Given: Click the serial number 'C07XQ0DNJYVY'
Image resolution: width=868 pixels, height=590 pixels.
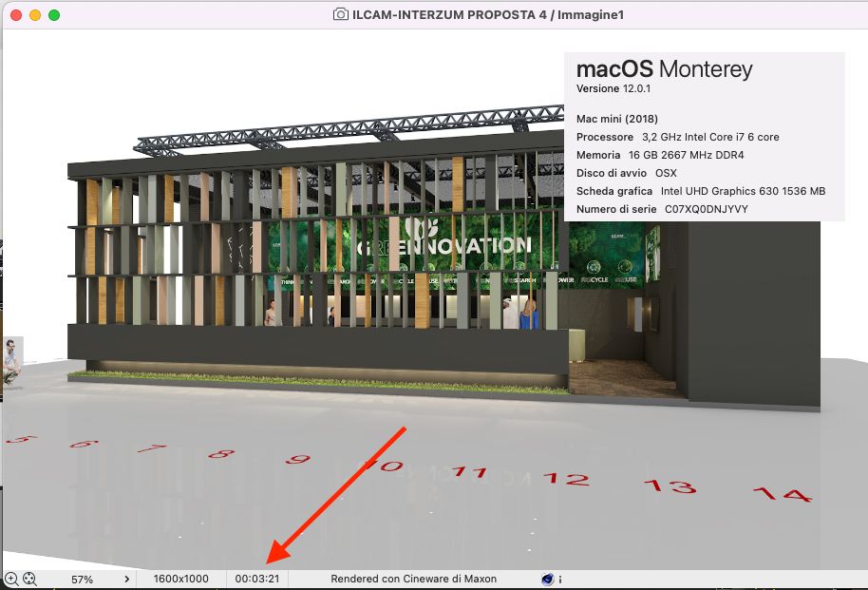Looking at the screenshot, I should [x=707, y=209].
